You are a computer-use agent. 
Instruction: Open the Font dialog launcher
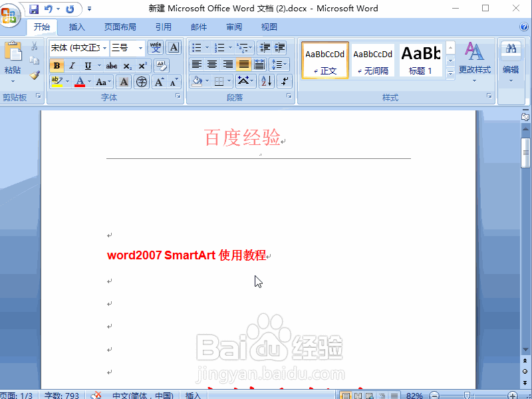[178, 96]
